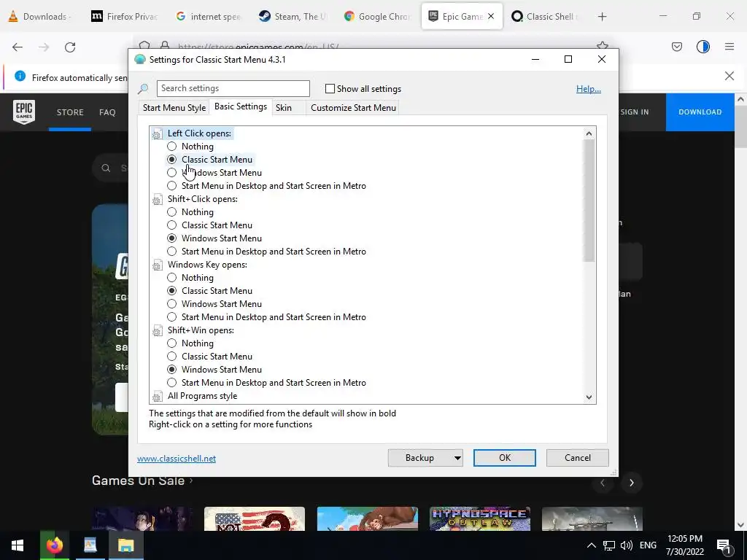Click Cancel in the settings dialog
Screen dimensions: 747x560
coord(578,458)
